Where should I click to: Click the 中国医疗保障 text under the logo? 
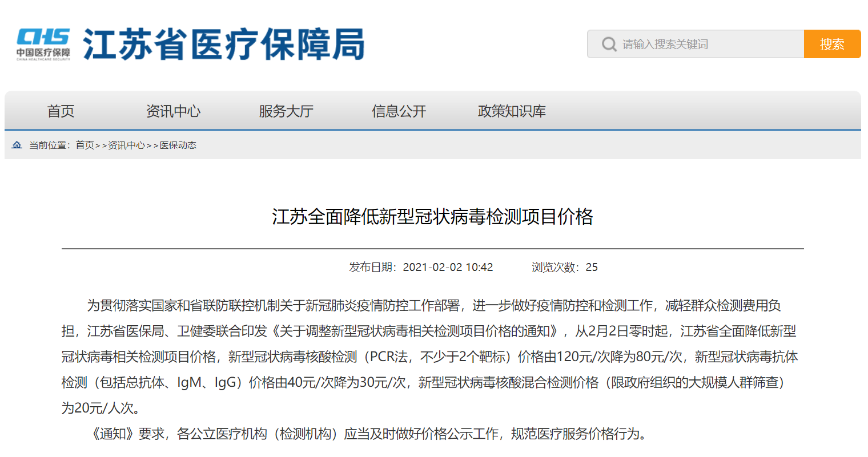click(x=43, y=52)
